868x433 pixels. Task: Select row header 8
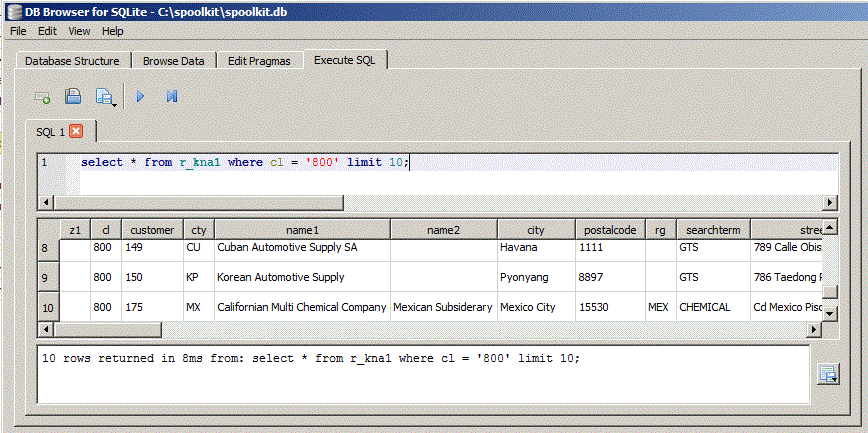click(49, 249)
